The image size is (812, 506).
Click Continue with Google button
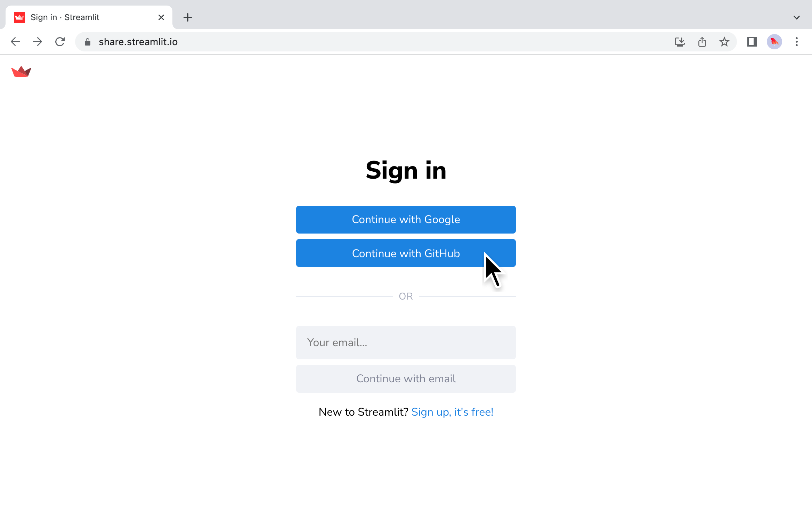[x=406, y=219]
